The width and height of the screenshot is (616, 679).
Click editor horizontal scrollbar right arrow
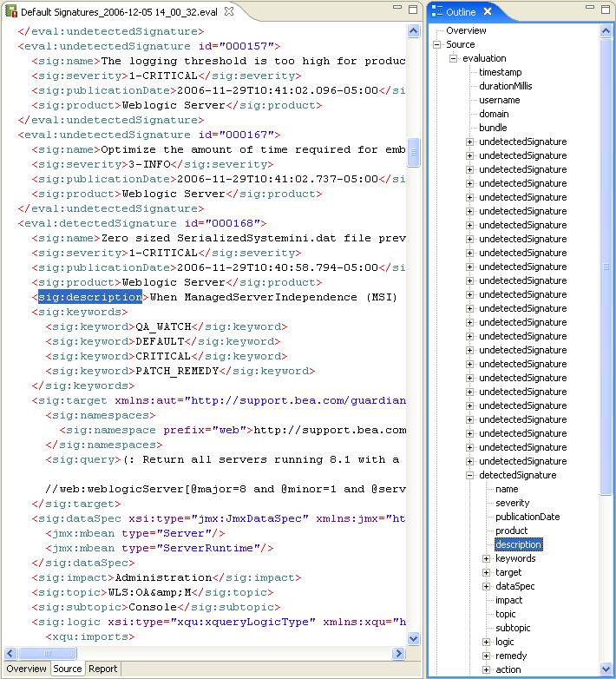398,654
